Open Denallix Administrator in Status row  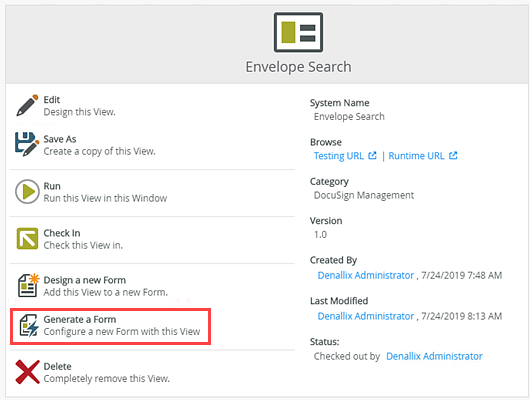(x=434, y=356)
